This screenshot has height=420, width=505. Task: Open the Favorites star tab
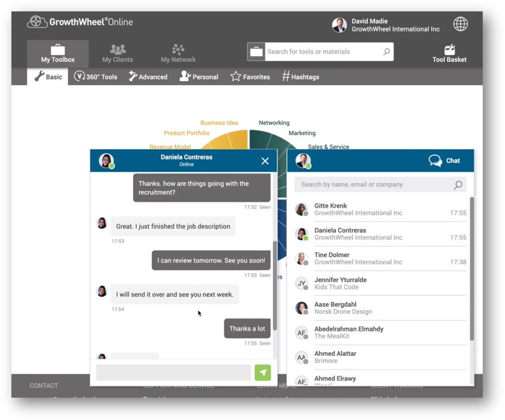click(250, 77)
